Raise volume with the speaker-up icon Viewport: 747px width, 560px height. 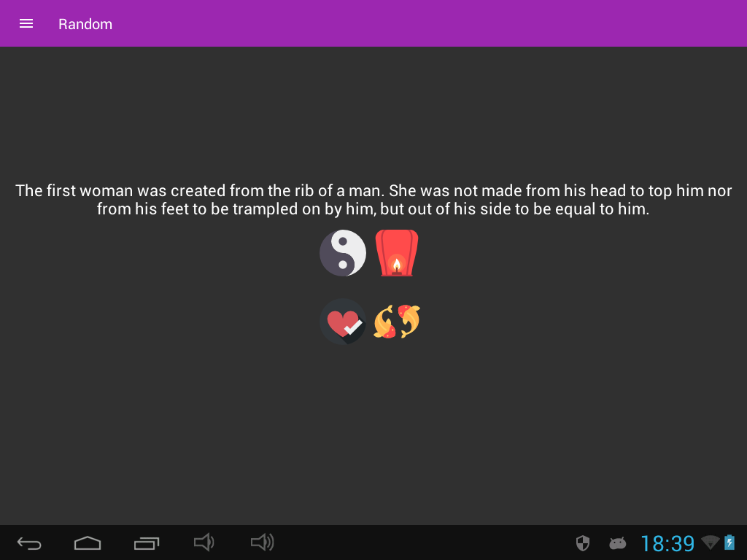(262, 542)
